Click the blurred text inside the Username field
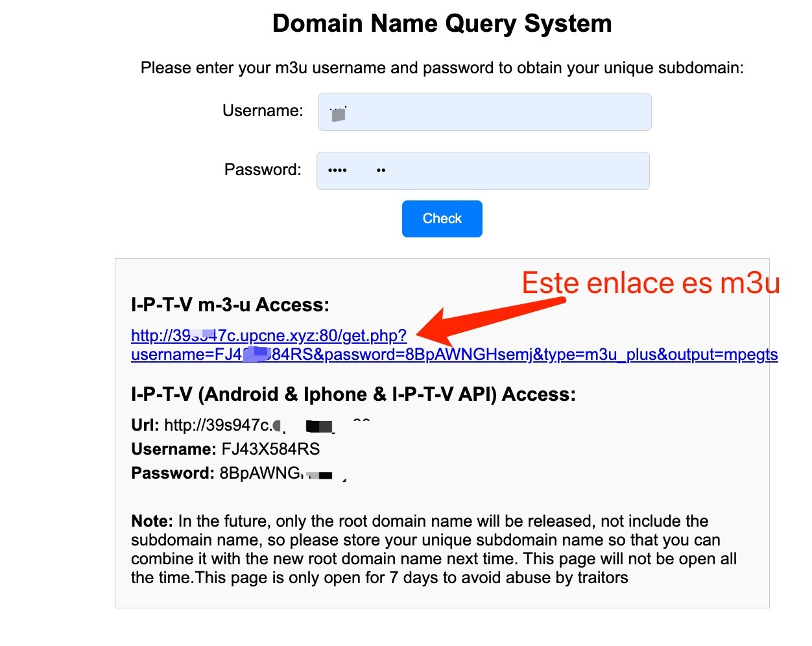The width and height of the screenshot is (812, 646). (338, 114)
